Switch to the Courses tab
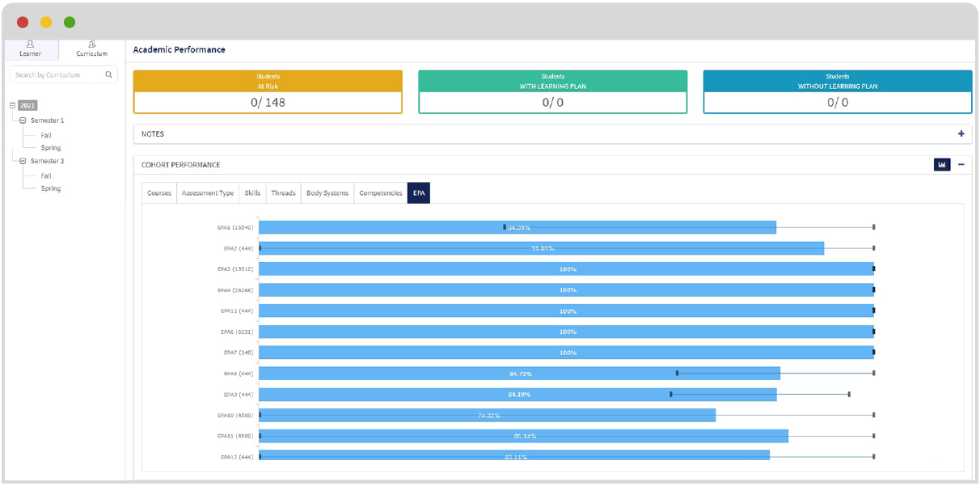980x486 pixels. tap(159, 193)
